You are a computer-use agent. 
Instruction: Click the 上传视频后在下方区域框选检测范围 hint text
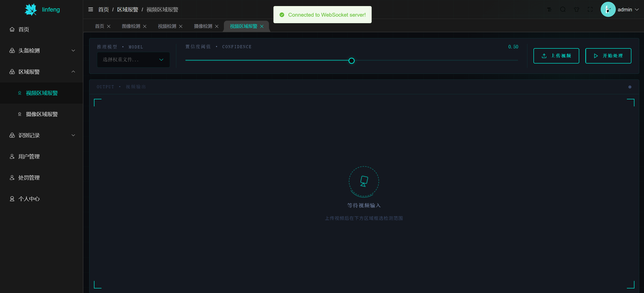364,218
